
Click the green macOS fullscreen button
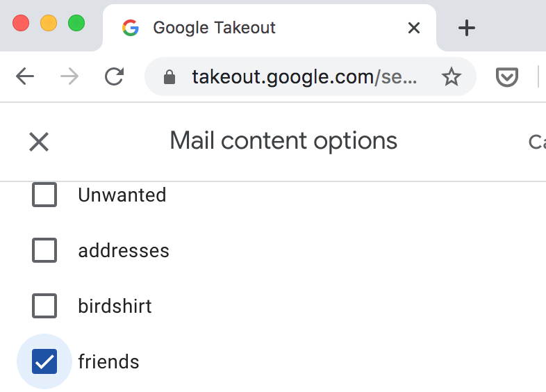pyautogui.click(x=76, y=24)
